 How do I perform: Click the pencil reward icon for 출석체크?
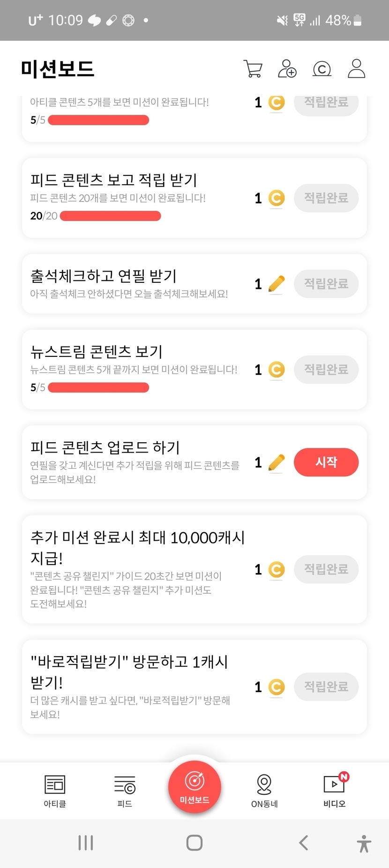pyautogui.click(x=277, y=284)
